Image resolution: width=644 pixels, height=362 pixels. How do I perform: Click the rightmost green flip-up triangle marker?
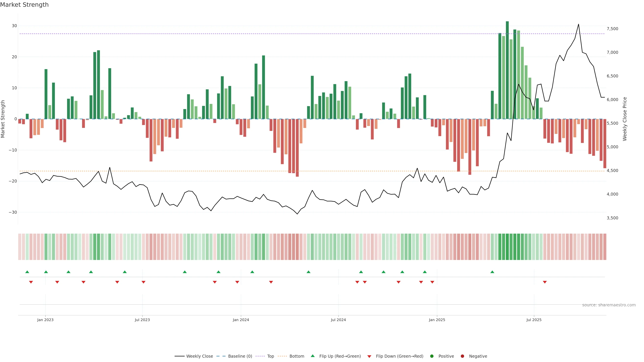pyautogui.click(x=492, y=272)
